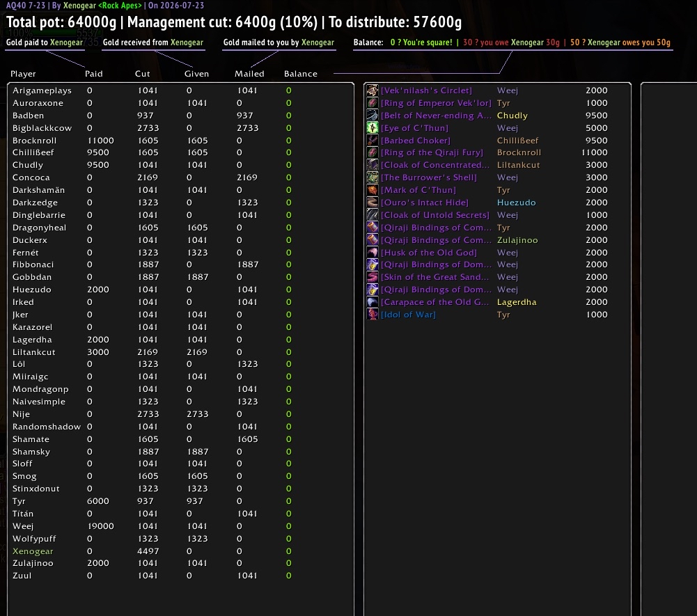Click the 'Gold mailed to you' legend label
This screenshot has height=616, width=697.
pos(279,42)
